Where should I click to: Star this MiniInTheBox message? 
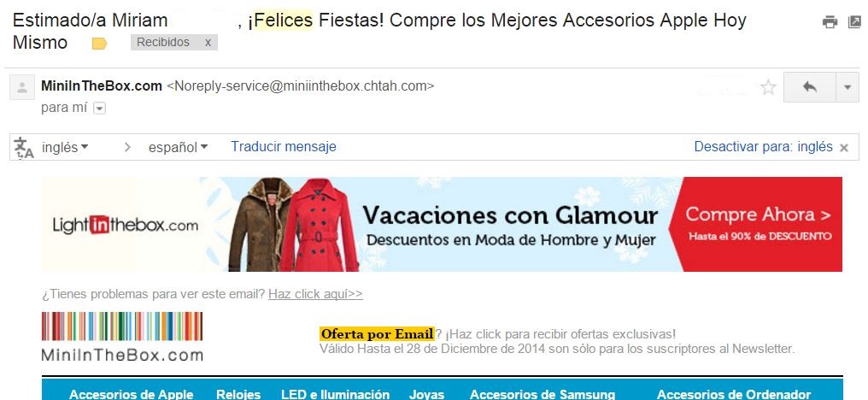tap(768, 87)
